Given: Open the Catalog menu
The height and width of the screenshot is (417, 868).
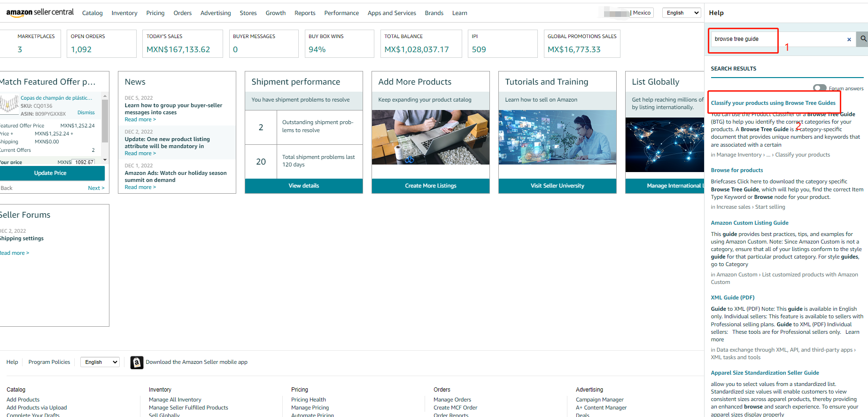Looking at the screenshot, I should point(93,13).
